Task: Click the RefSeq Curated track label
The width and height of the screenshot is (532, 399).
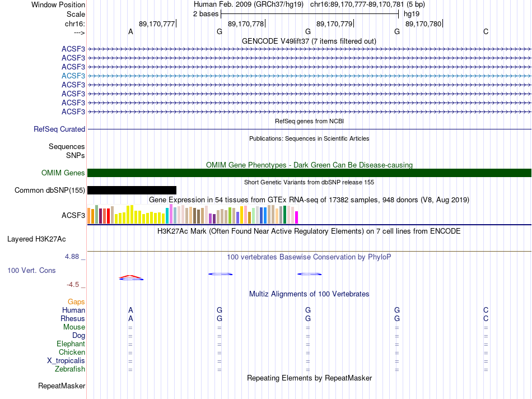Action: (59, 129)
